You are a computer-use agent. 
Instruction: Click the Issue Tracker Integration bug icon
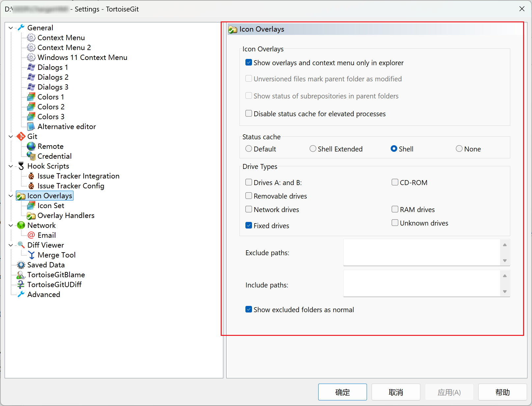[31, 176]
